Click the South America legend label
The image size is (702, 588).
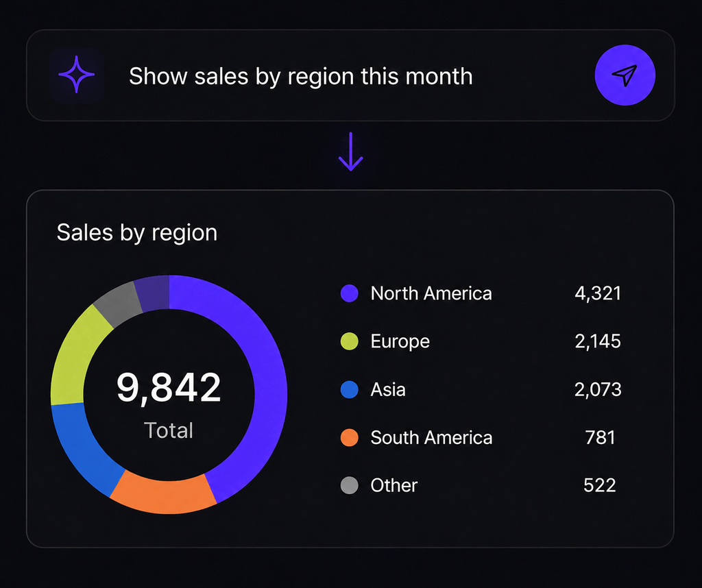(431, 438)
